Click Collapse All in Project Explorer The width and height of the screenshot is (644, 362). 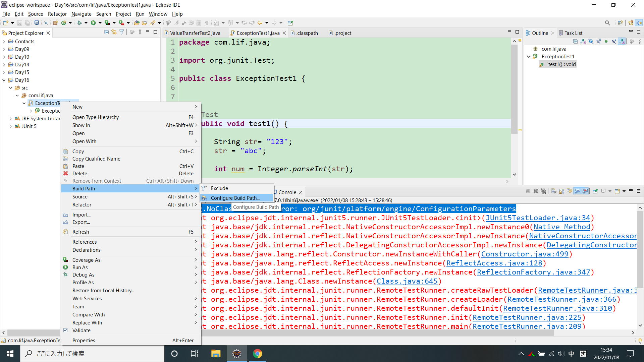point(106,32)
